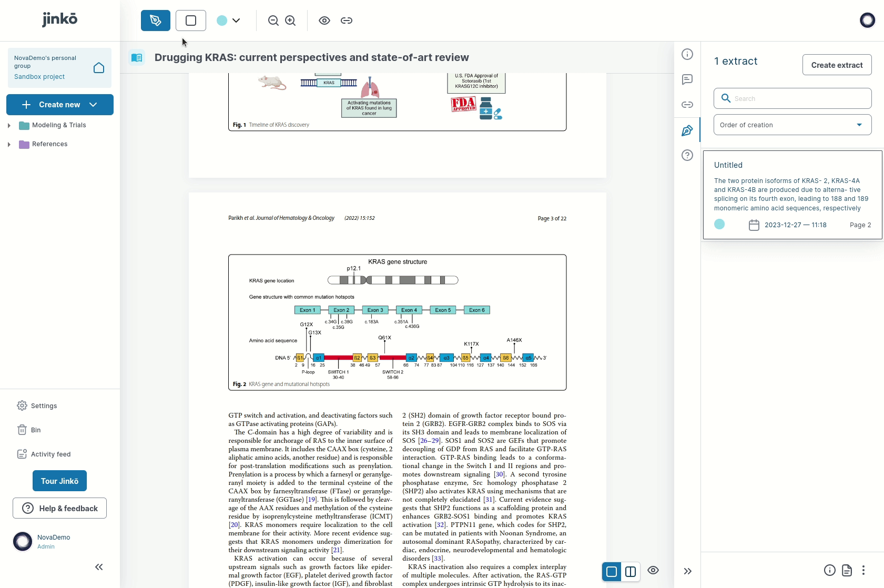Click the cyan color swatch on extract card

(x=719, y=225)
